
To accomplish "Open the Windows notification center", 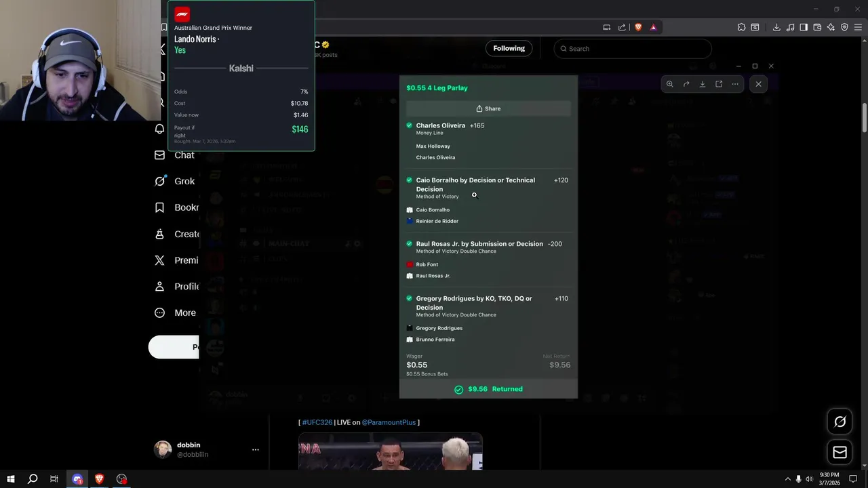I will [x=853, y=479].
